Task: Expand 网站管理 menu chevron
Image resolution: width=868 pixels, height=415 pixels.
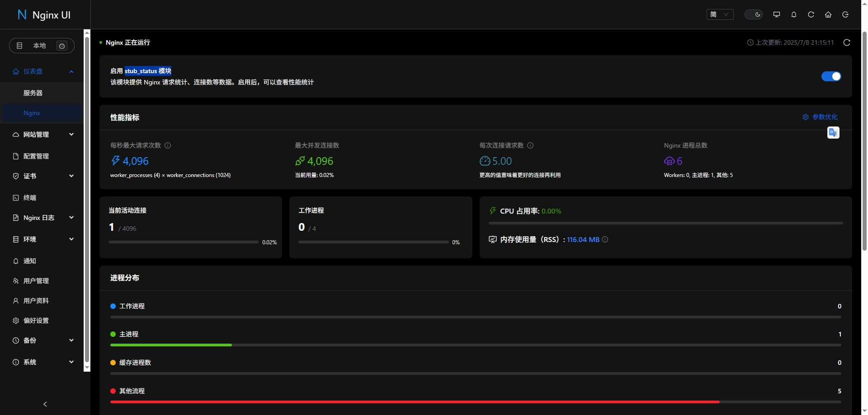Action: point(71,135)
